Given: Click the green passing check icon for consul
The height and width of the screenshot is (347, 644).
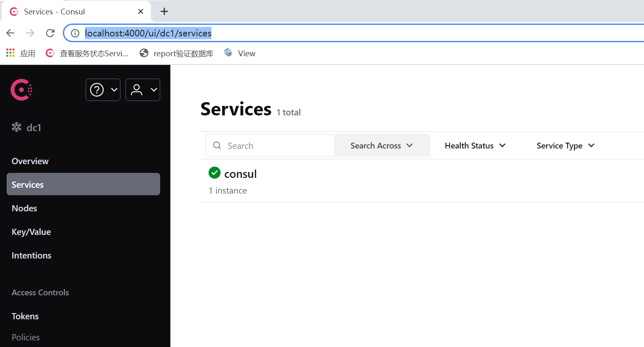Looking at the screenshot, I should coord(214,173).
